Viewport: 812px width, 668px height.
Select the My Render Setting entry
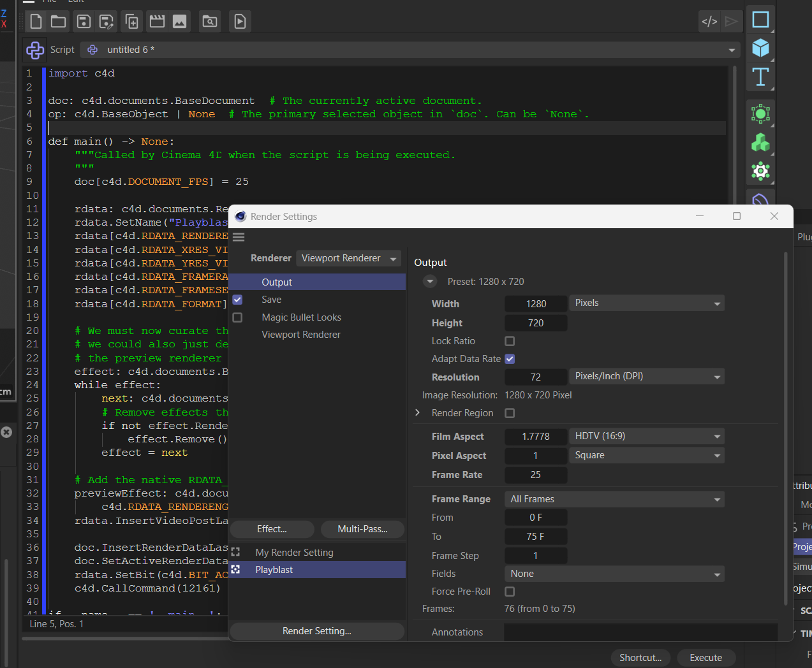[x=294, y=553]
